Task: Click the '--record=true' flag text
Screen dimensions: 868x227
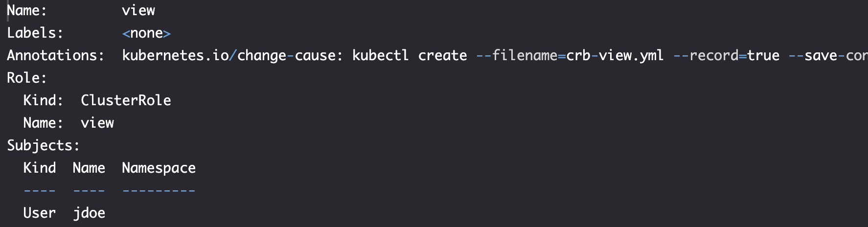Action: point(727,55)
